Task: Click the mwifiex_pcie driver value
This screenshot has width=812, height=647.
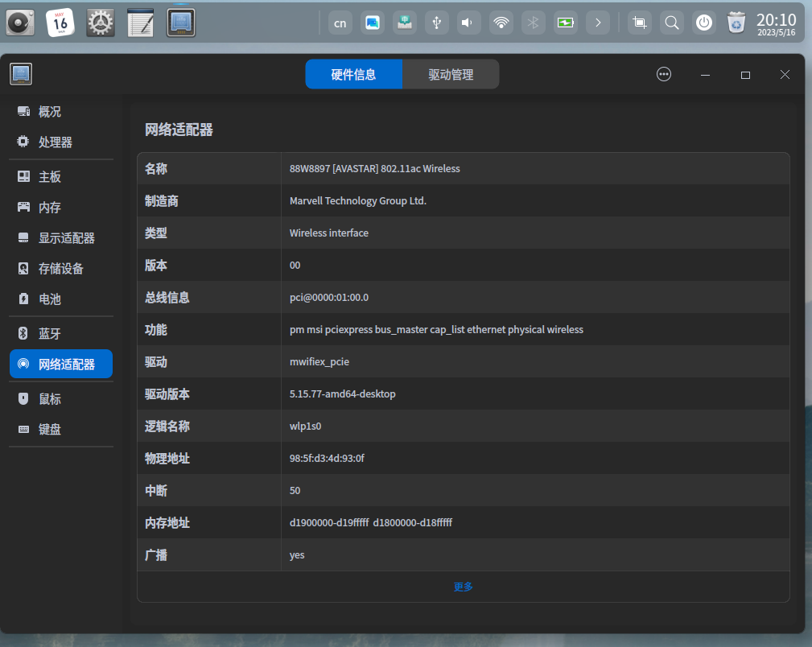Action: (319, 361)
